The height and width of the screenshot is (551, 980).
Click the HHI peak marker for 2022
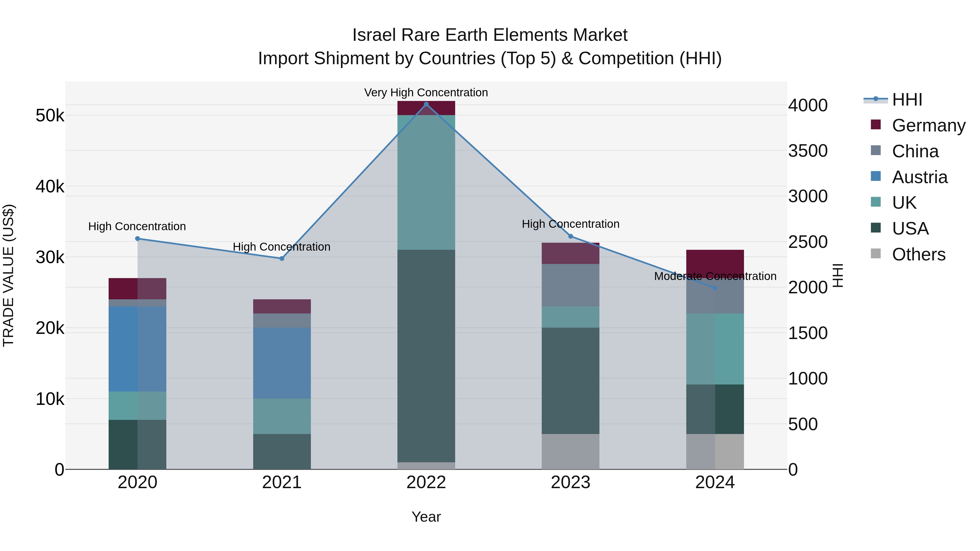pyautogui.click(x=426, y=104)
